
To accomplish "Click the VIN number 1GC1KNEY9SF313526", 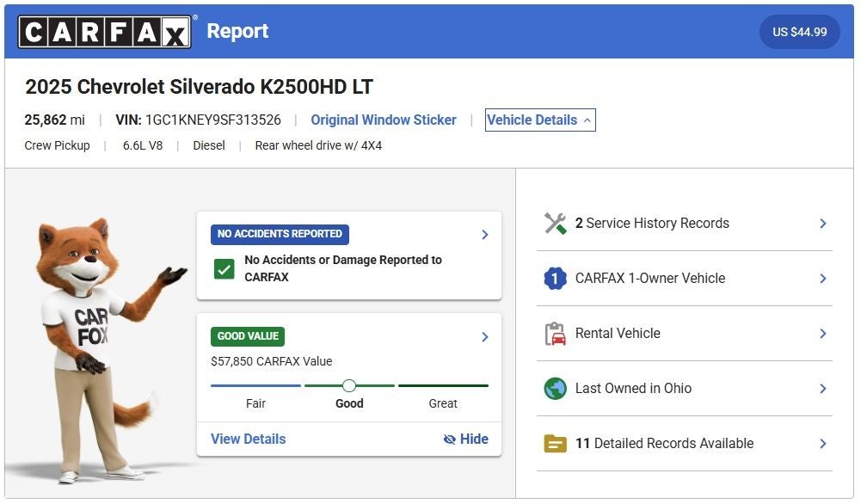I will coord(213,120).
